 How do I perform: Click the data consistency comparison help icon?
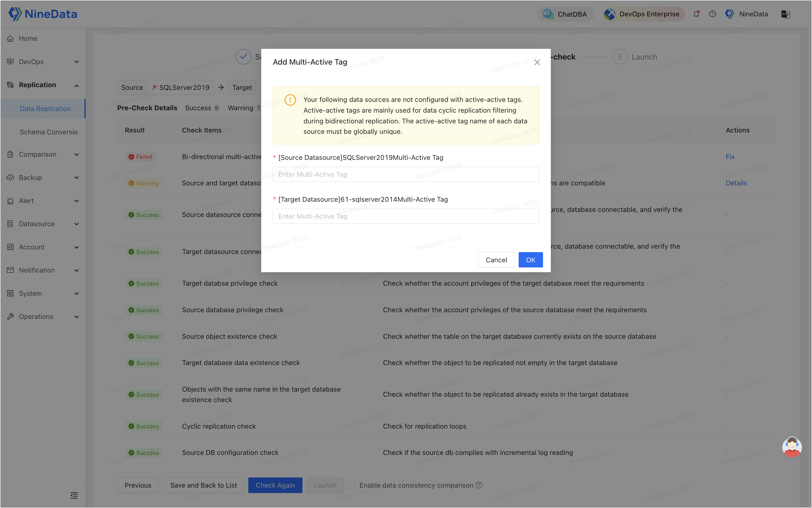point(479,485)
